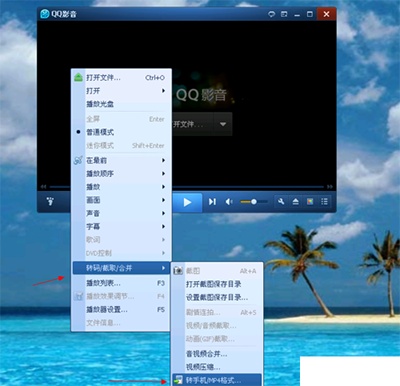Adjust the volume slider knob
The height and width of the screenshot is (386, 400).
[x=254, y=202]
